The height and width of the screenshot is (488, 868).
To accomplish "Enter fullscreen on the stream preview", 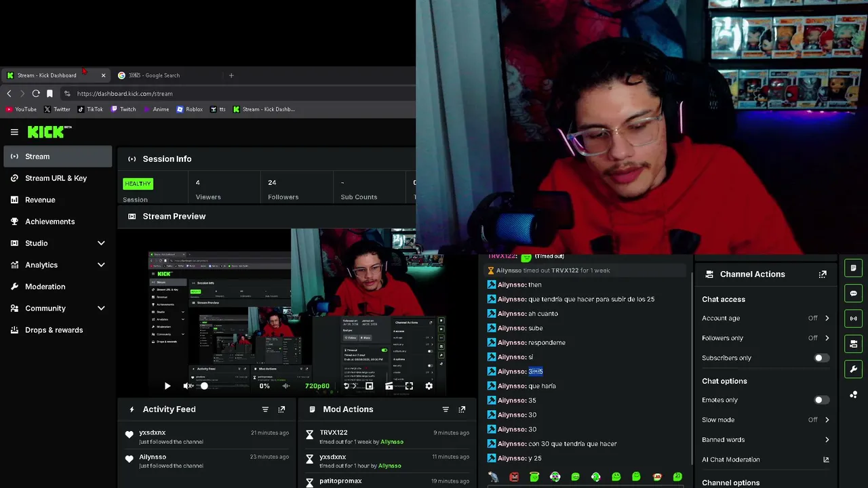I will (409, 386).
